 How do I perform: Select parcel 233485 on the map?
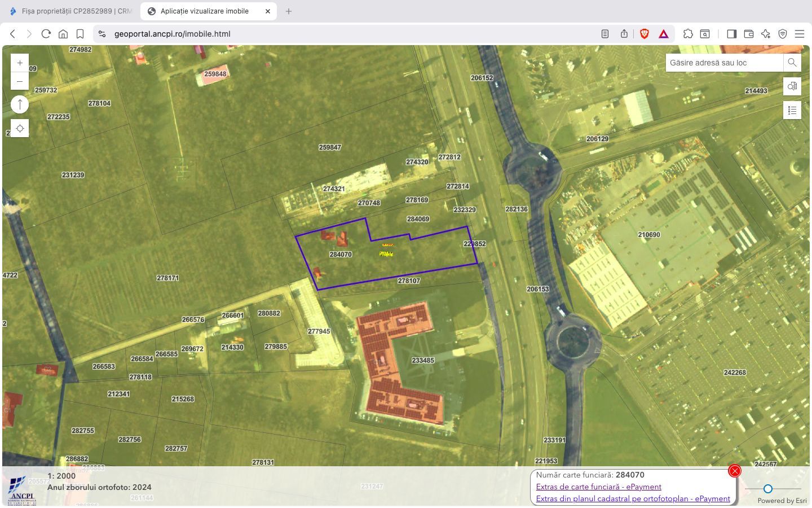click(x=422, y=360)
